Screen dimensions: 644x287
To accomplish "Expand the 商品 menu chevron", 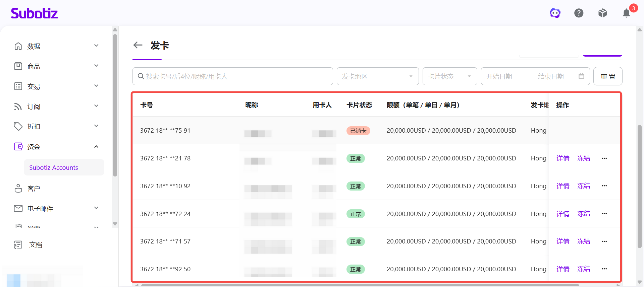I will [x=96, y=66].
